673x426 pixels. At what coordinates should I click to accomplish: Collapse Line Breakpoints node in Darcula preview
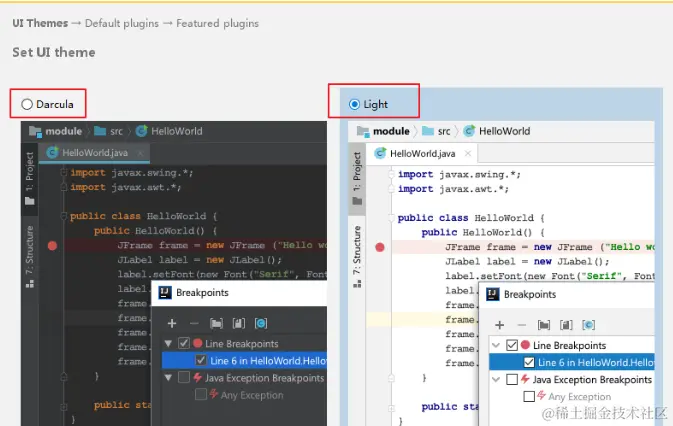click(168, 344)
